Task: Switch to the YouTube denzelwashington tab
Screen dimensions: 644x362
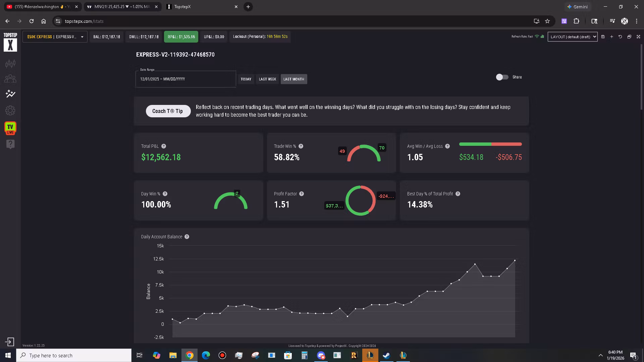Action: point(43,7)
